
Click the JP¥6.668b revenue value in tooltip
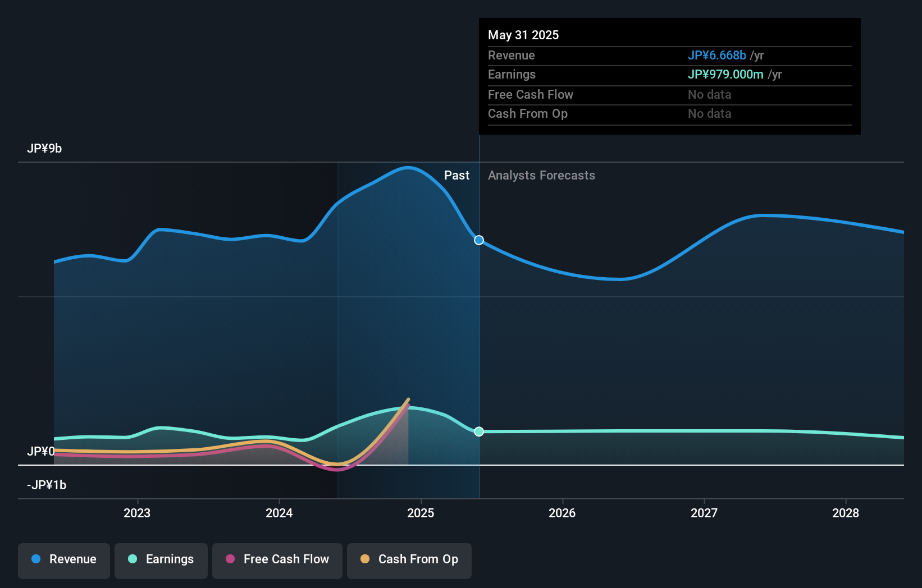717,55
